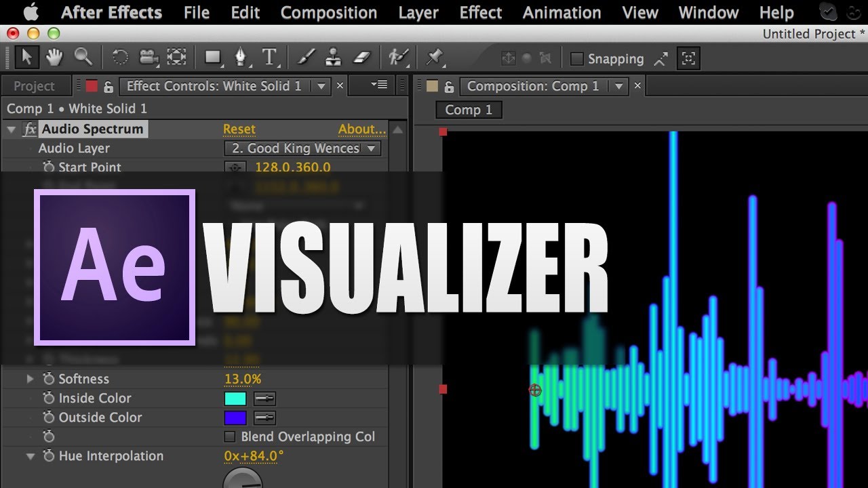Viewport: 868px width, 488px height.
Task: Enable the Snapping checkbox
Action: click(577, 59)
